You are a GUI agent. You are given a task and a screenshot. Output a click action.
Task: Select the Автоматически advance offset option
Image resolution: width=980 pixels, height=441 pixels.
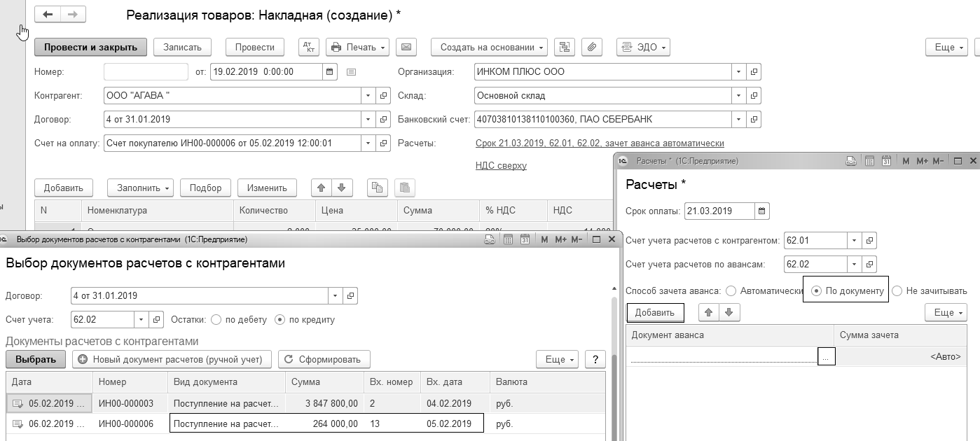click(x=731, y=290)
